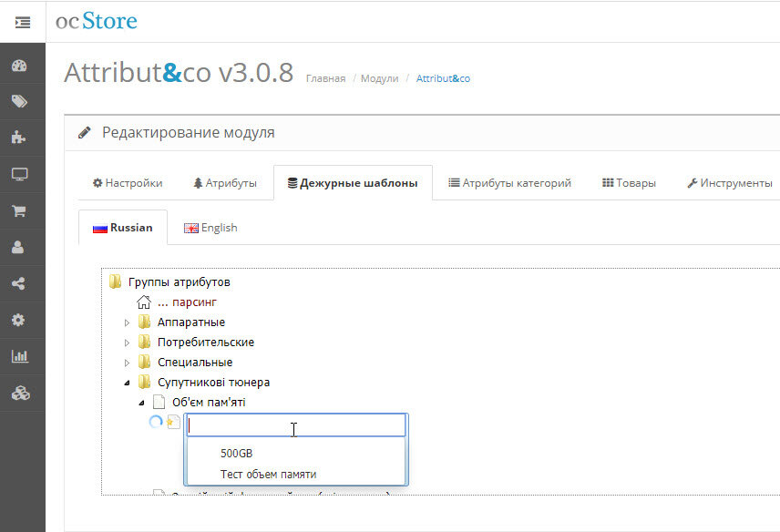
Task: Click the Потребительские folder icon
Action: click(144, 343)
